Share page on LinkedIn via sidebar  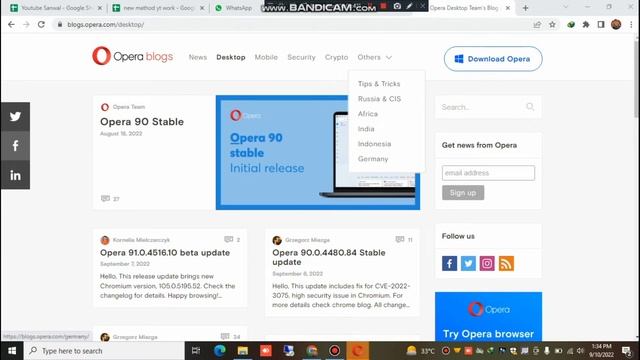15,175
